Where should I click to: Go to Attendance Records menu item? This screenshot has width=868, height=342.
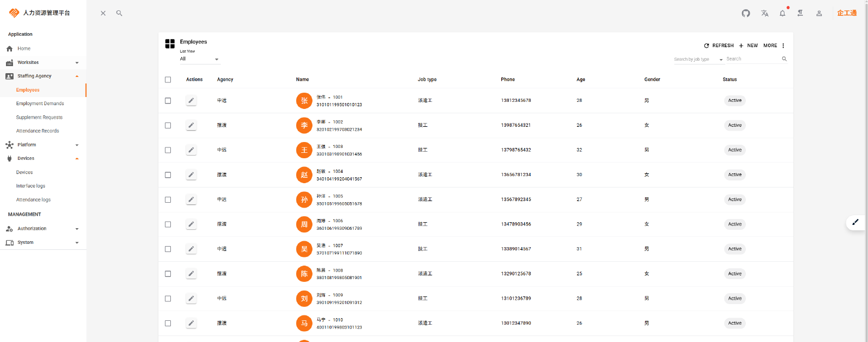[x=37, y=131]
